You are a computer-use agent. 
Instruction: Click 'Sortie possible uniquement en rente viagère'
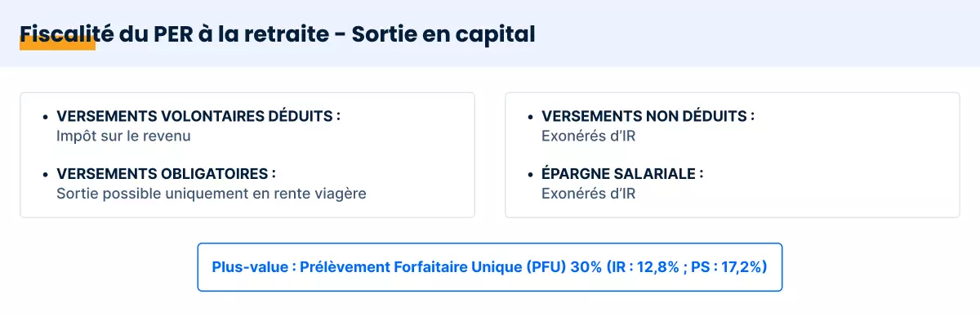(x=212, y=194)
